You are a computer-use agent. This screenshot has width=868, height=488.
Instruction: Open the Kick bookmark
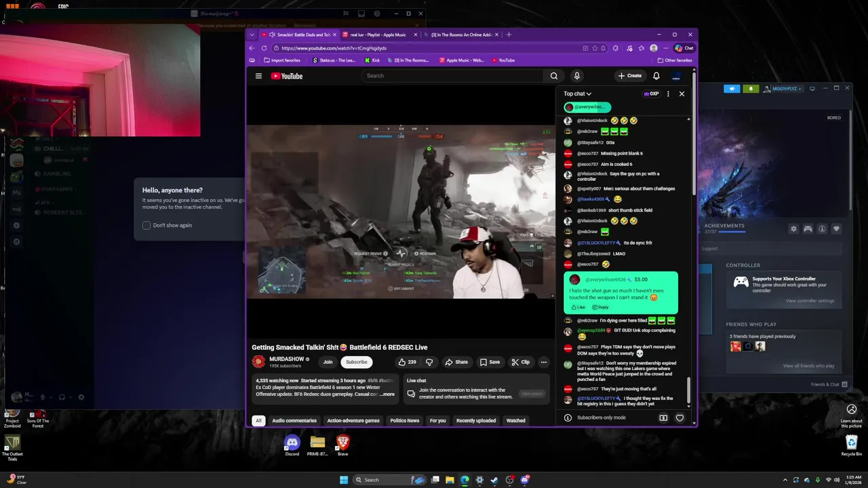point(372,60)
